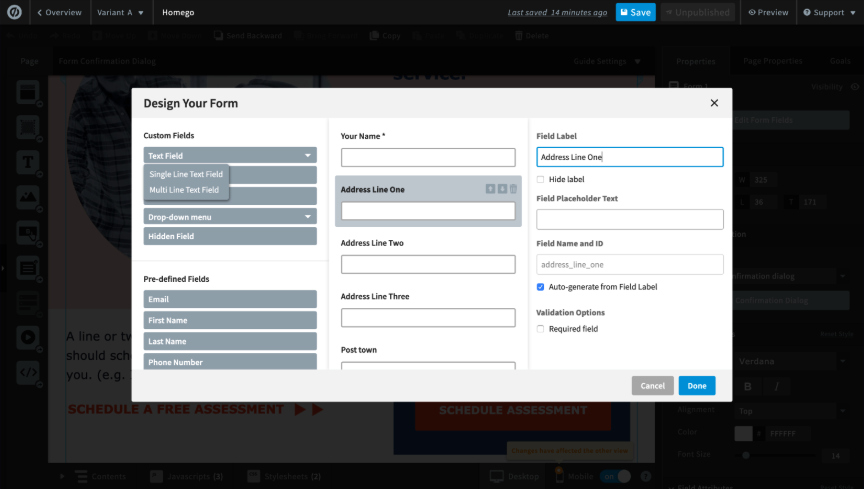This screenshot has width=864, height=489.
Task: Open the Guide Settings dropdown
Action: coord(607,61)
